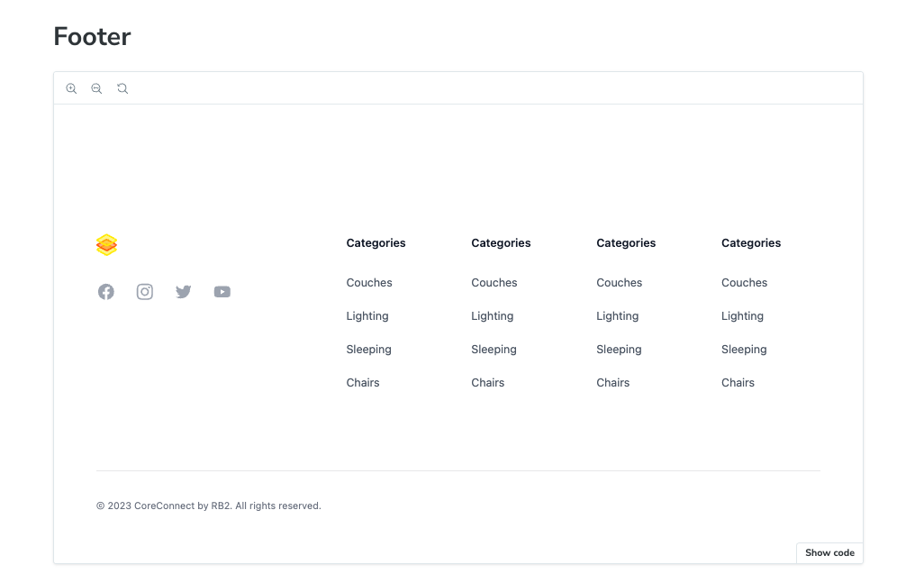
Task: Select Sleeping in the first Categories column
Action: [368, 350]
